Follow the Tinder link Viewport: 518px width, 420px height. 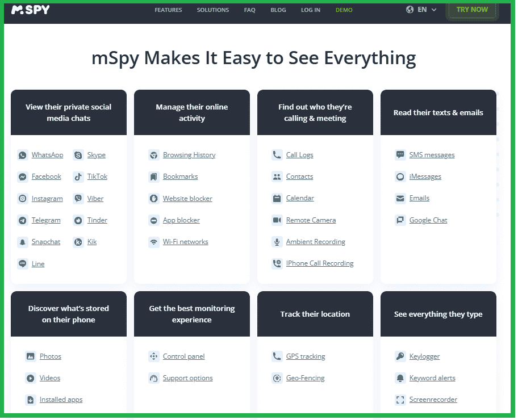(x=97, y=220)
